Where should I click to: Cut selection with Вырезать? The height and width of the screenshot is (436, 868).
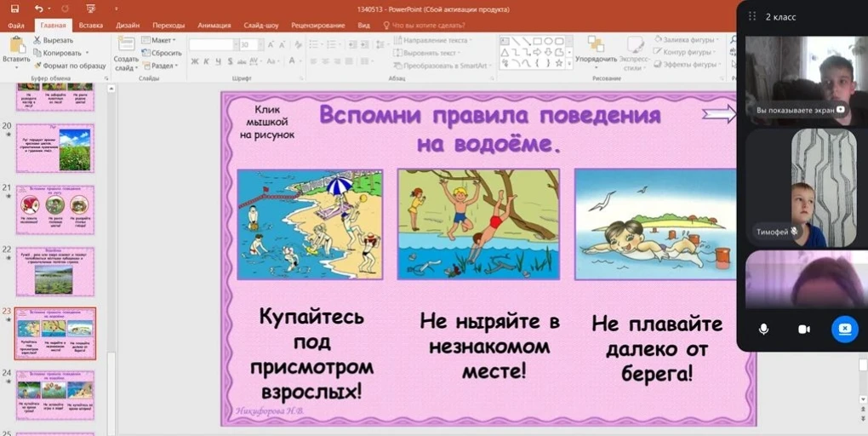tap(53, 40)
